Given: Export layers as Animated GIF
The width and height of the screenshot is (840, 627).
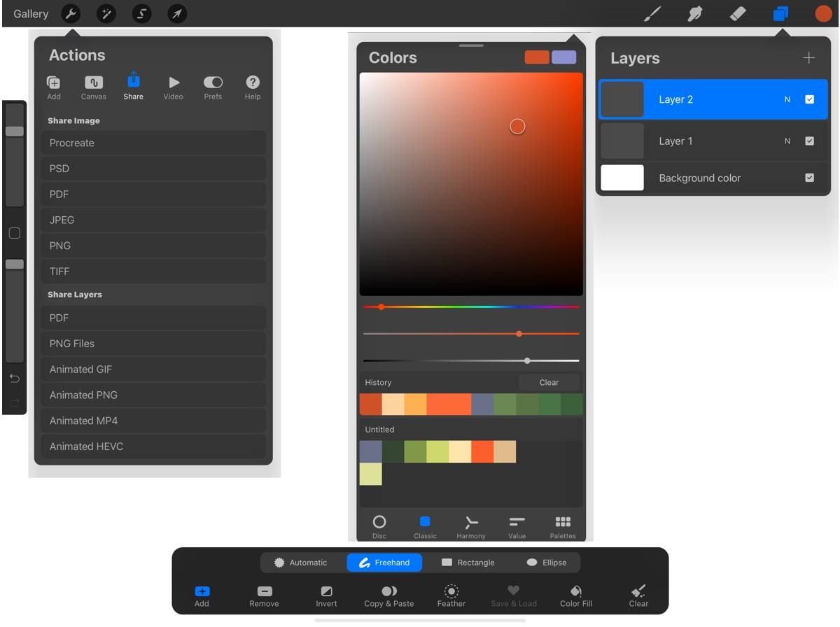Looking at the screenshot, I should pyautogui.click(x=153, y=369).
